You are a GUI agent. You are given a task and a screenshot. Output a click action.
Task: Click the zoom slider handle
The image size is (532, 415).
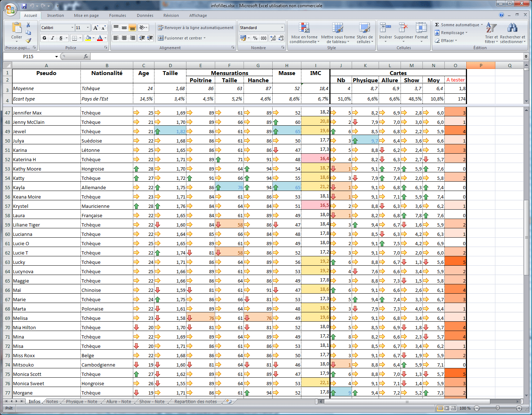coord(498,408)
